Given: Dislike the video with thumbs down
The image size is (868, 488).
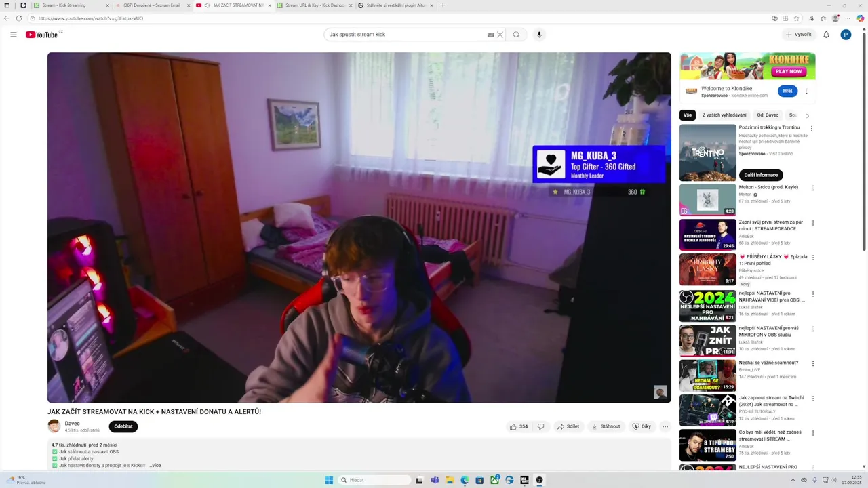Looking at the screenshot, I should click(x=540, y=426).
